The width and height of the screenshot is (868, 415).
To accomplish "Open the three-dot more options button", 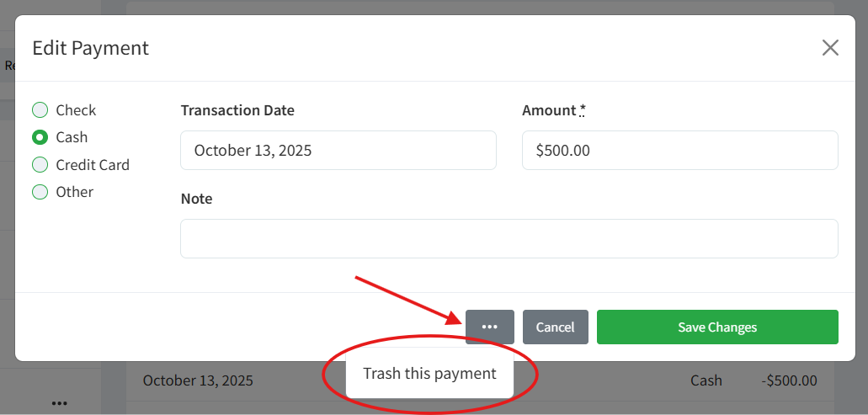I will pos(489,327).
